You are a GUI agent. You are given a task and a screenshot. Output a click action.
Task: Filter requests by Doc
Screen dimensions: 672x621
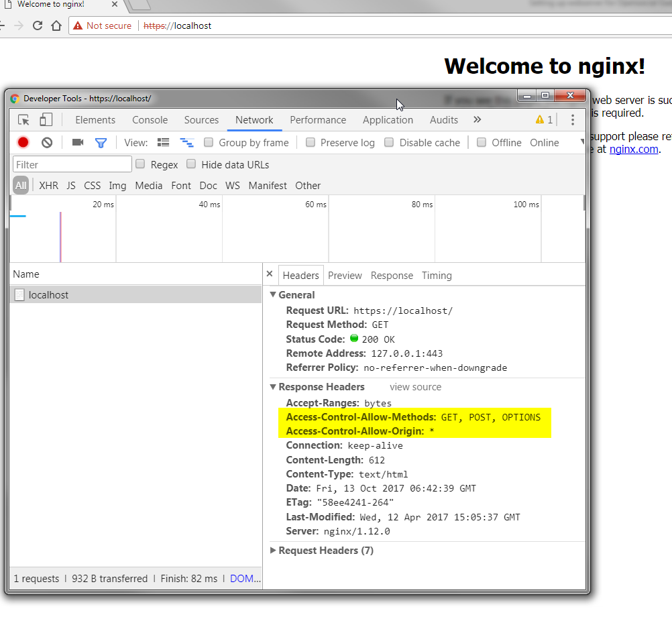coord(209,186)
